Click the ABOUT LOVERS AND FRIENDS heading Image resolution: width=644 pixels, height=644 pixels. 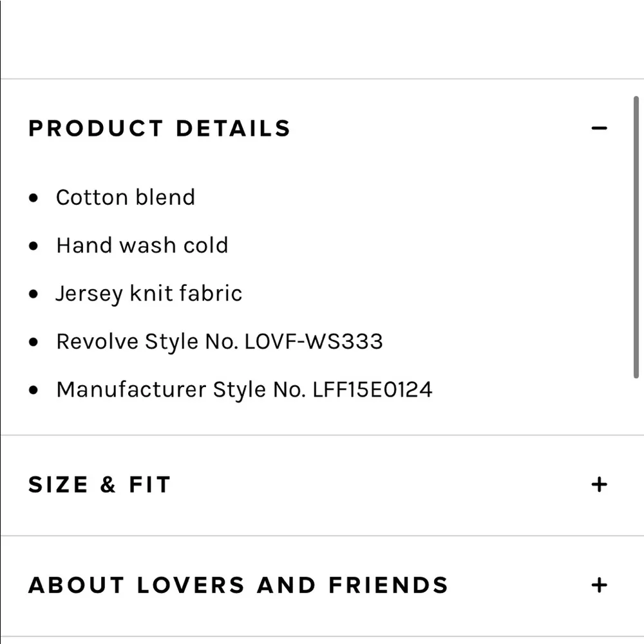(x=238, y=585)
